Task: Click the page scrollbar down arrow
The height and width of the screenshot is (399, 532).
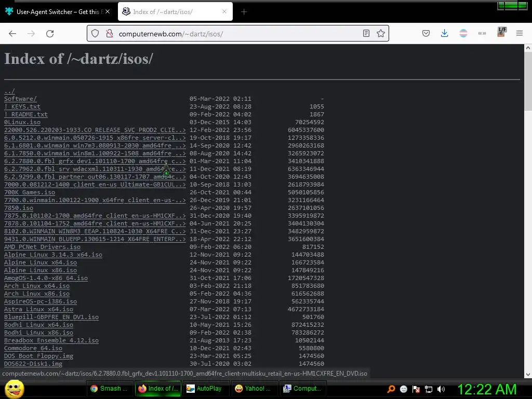Action: (x=528, y=374)
